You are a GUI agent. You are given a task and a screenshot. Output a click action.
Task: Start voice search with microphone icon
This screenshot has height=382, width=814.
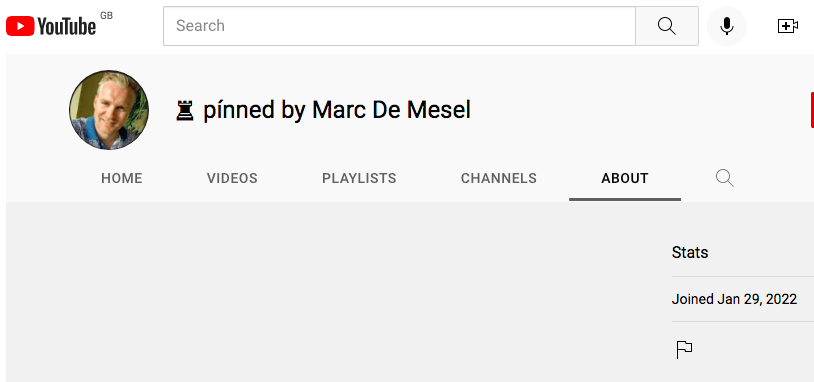coord(727,26)
